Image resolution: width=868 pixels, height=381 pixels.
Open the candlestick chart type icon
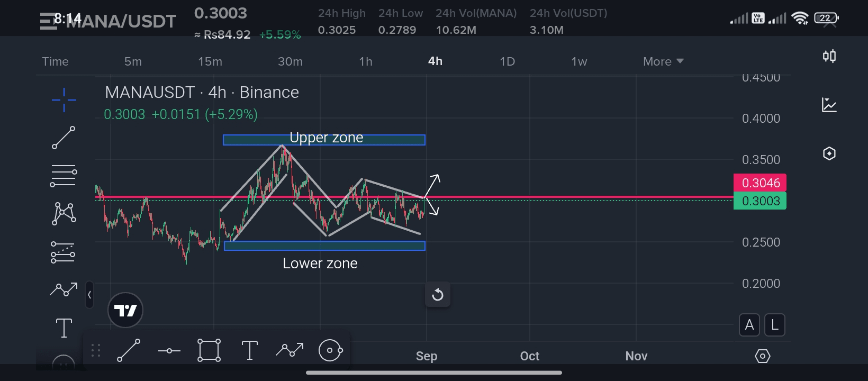829,56
